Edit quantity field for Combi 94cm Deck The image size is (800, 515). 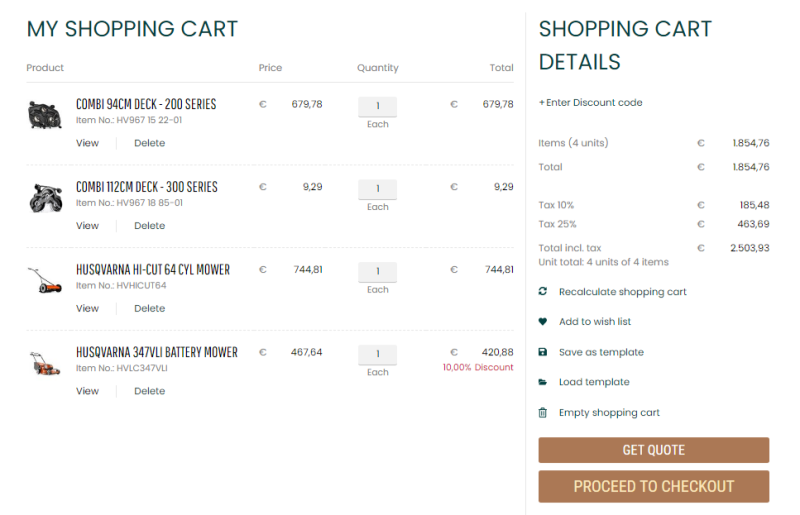pyautogui.click(x=378, y=106)
